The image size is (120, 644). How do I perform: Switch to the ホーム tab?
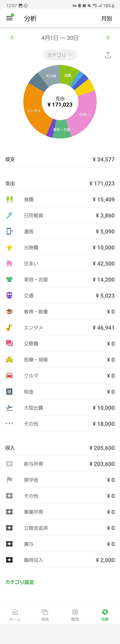(x=15, y=615)
